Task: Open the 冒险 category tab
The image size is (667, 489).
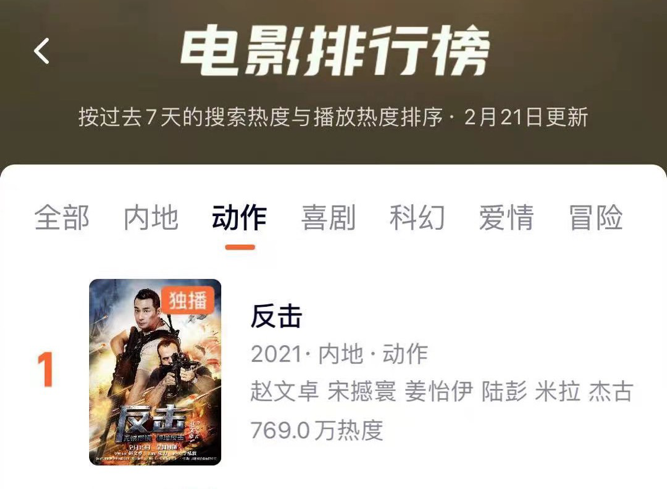Action: coord(596,218)
